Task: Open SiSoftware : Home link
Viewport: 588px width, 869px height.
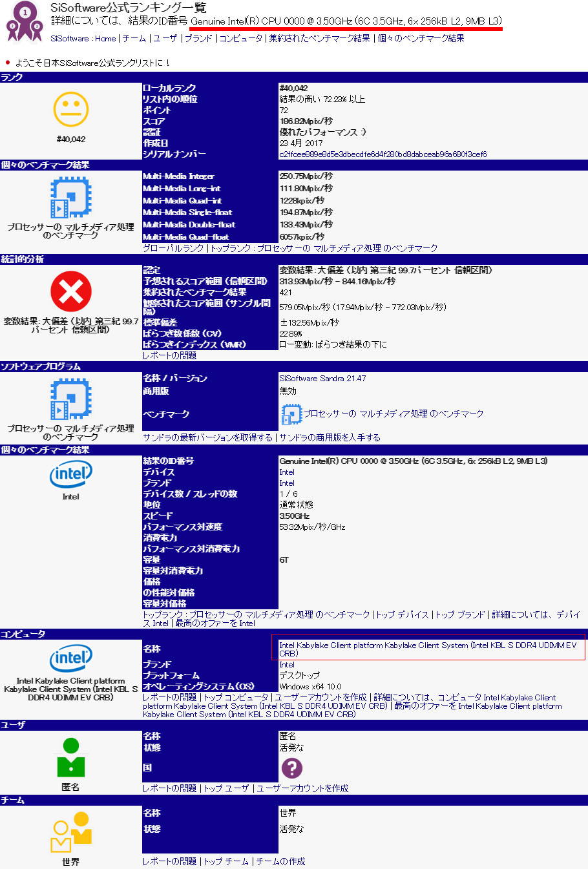Action: (83, 39)
